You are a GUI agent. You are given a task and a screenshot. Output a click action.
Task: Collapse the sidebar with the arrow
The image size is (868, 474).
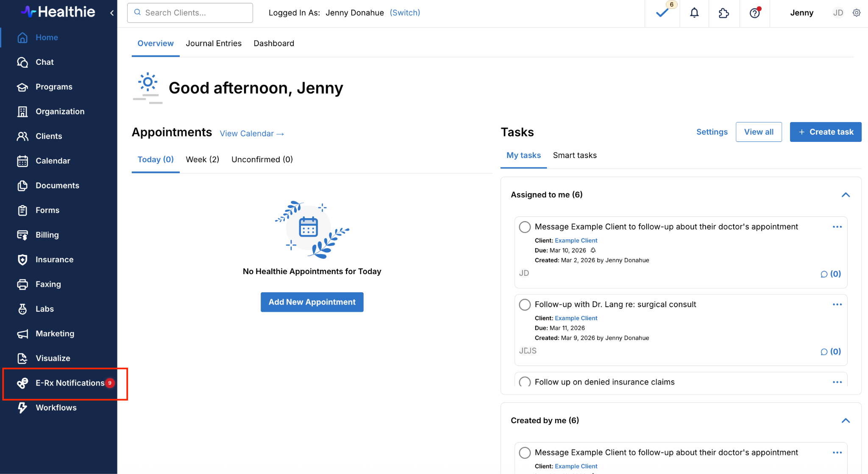click(x=112, y=13)
